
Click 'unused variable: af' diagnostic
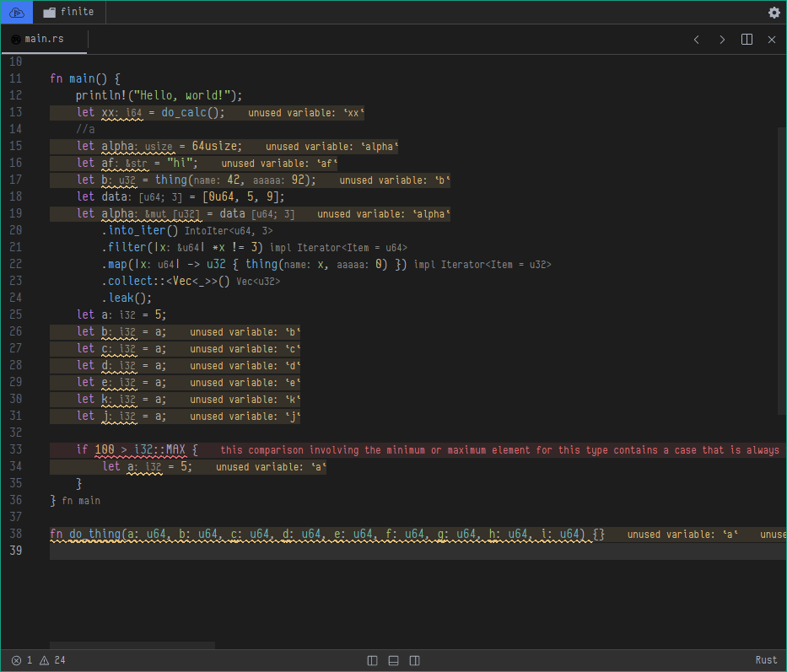279,164
